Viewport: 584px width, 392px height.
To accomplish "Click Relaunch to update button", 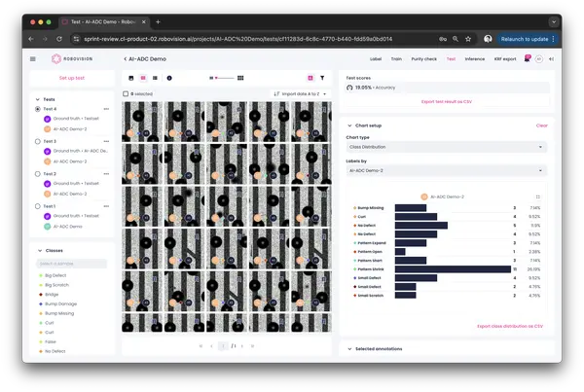I will 525,39.
